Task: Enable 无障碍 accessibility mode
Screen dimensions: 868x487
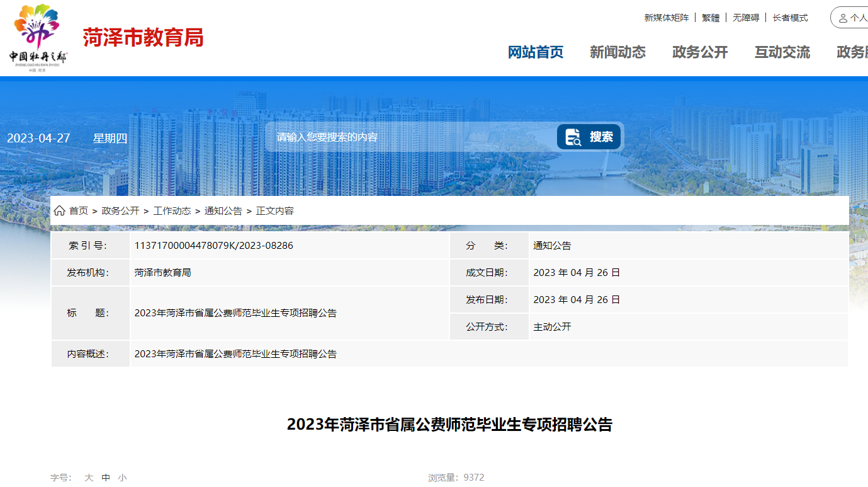Action: 746,18
